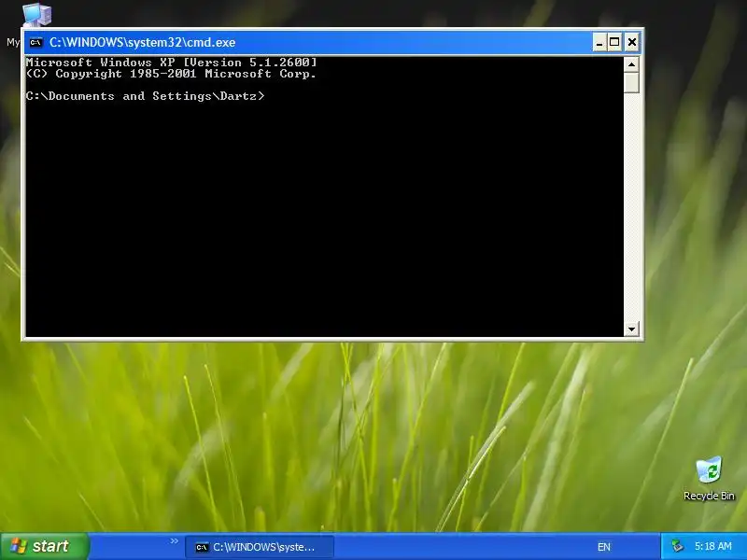Click the 'C:\Documents and Settings\Dartz>' prompt line

[145, 96]
